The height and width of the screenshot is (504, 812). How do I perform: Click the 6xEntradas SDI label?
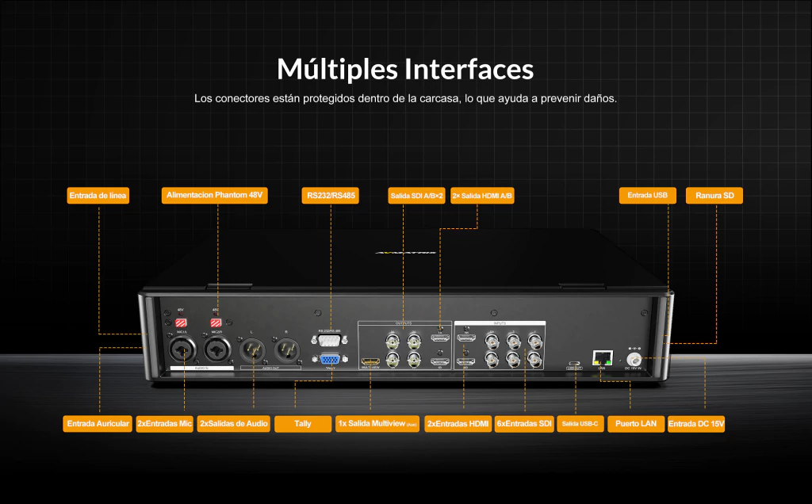(x=524, y=424)
